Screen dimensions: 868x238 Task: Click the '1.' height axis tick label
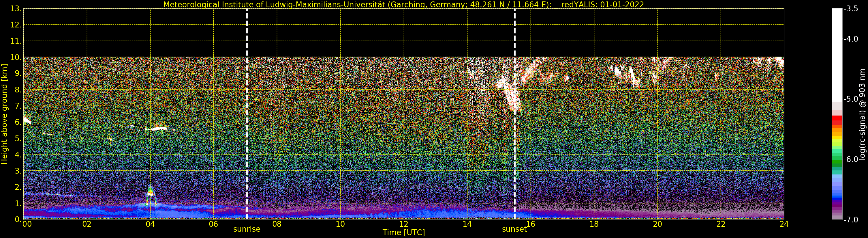18,203
